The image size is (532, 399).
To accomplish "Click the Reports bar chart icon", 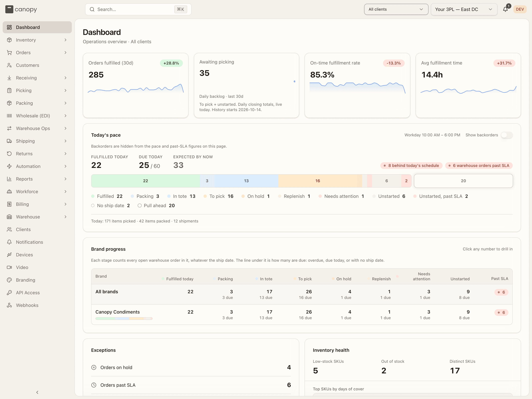I will click(9, 179).
